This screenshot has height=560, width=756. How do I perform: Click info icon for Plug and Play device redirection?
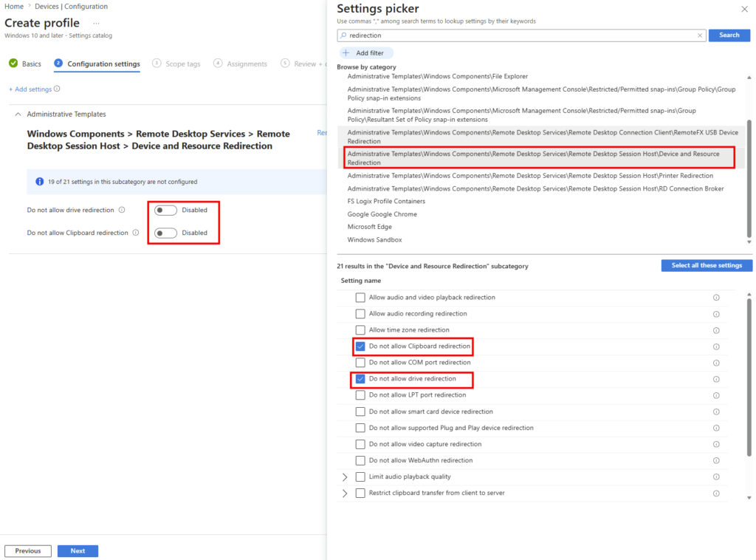click(716, 428)
